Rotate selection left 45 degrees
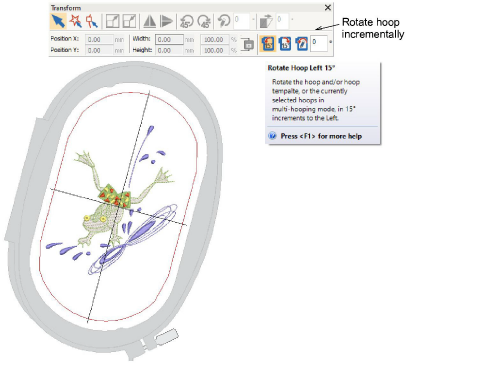The height and width of the screenshot is (365, 499). tap(187, 21)
